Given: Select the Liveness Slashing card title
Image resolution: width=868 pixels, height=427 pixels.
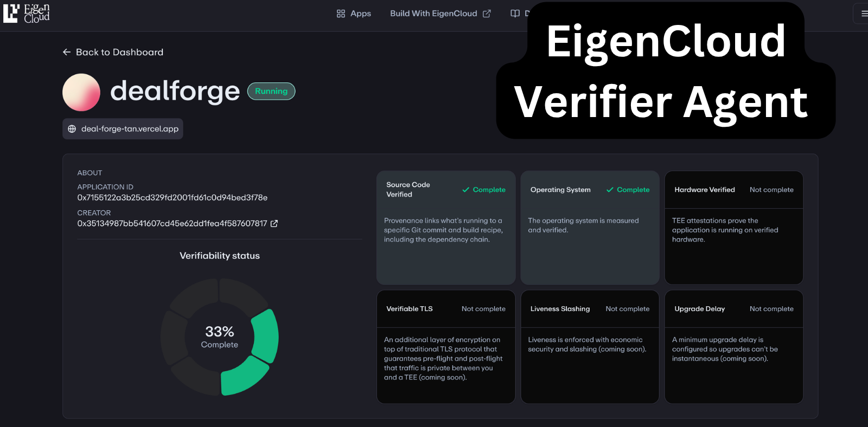Looking at the screenshot, I should 560,309.
